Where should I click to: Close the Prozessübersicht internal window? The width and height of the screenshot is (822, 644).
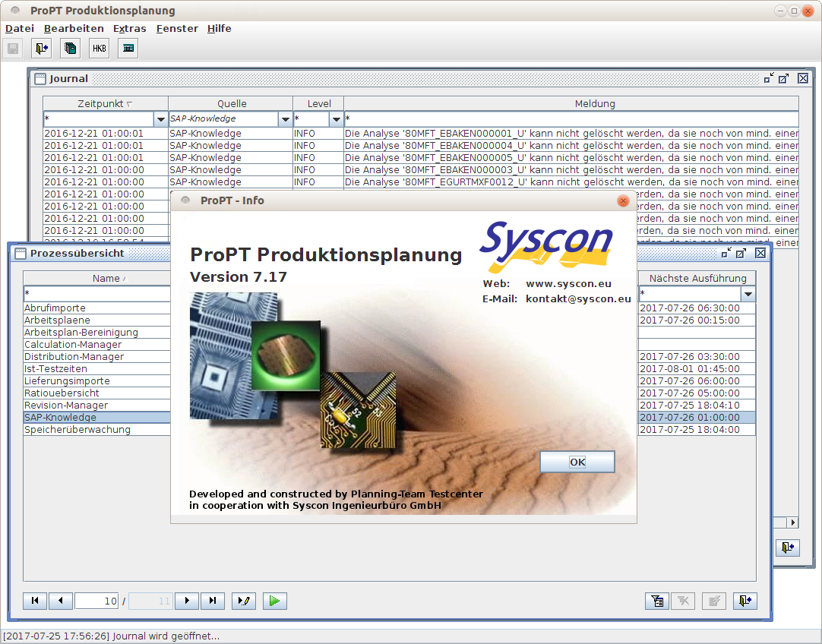tap(760, 253)
